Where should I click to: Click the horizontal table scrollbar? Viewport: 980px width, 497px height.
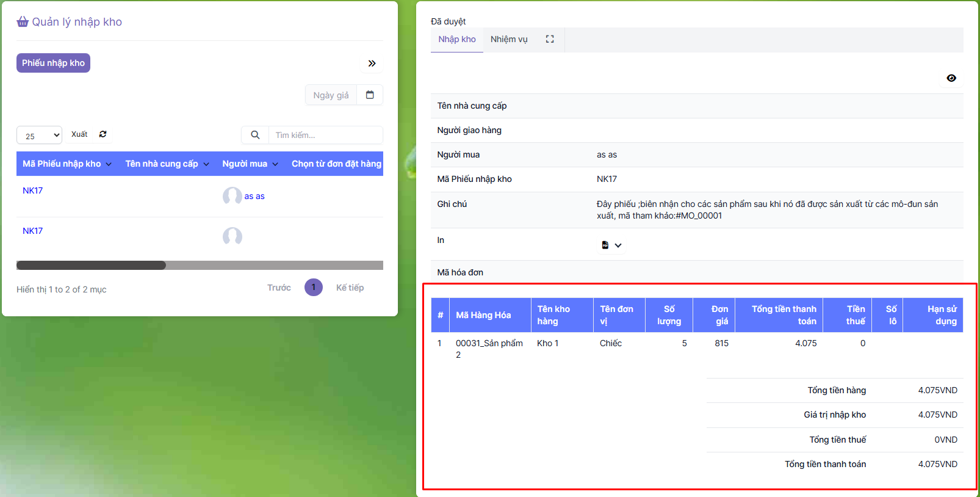[x=92, y=265]
